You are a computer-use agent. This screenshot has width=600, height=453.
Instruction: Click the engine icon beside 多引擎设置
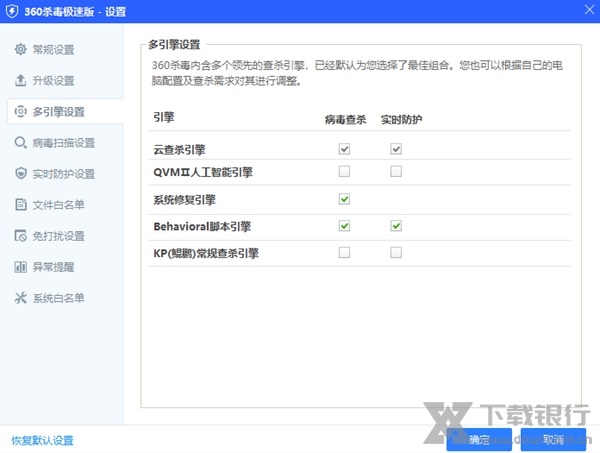pos(20,111)
